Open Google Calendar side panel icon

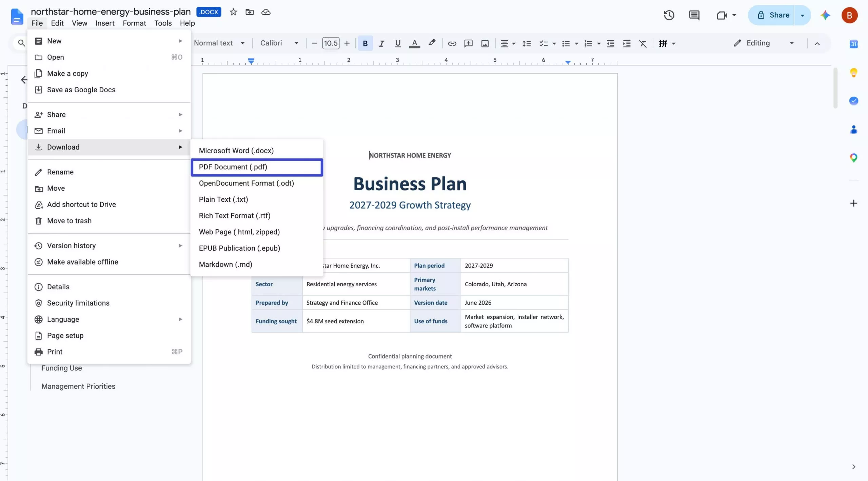point(853,44)
